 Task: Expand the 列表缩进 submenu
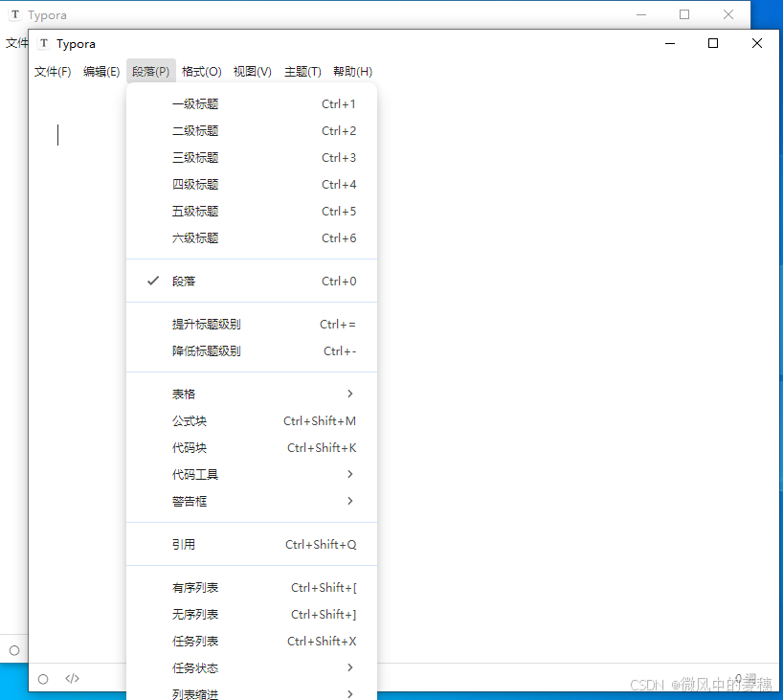click(252, 694)
